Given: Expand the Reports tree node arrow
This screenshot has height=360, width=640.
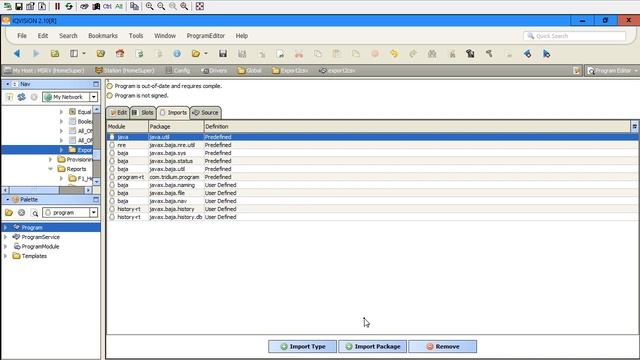Looking at the screenshot, I should [51, 169].
